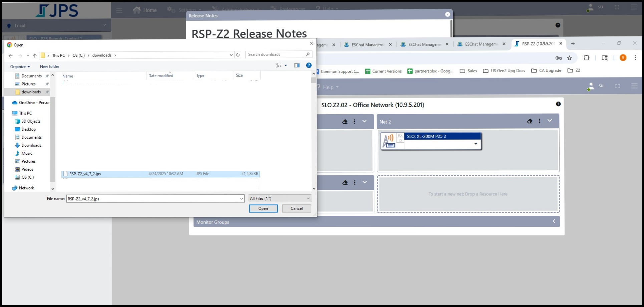Image resolution: width=644 pixels, height=307 pixels.
Task: Open the Organize menu
Action: coord(20,67)
